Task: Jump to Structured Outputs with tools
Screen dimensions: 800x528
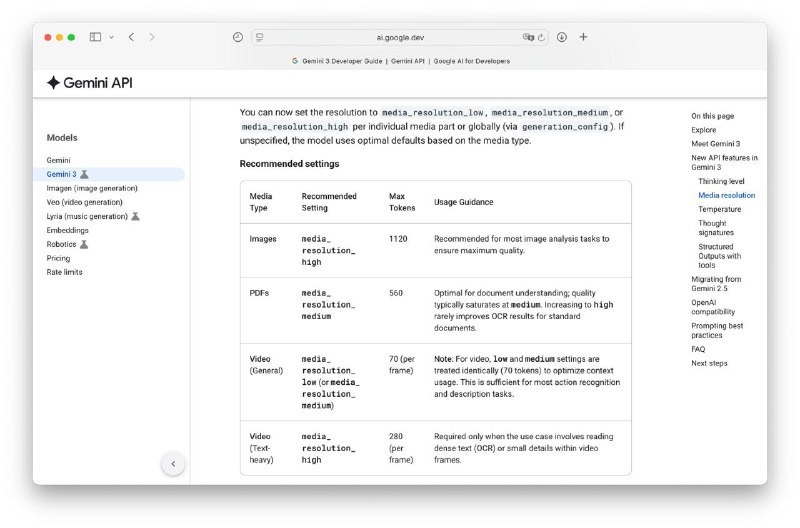Action: 719,256
